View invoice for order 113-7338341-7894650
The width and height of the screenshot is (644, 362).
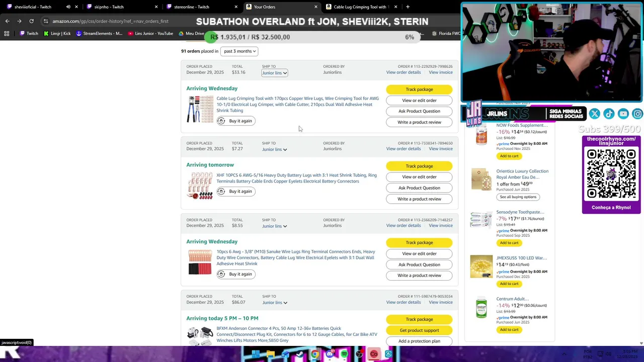coord(441,149)
